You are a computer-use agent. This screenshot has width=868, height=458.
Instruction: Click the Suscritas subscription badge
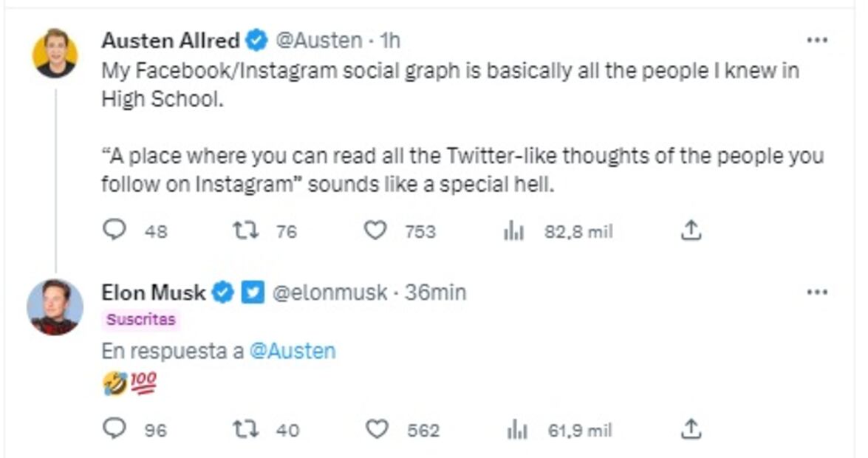point(141,320)
